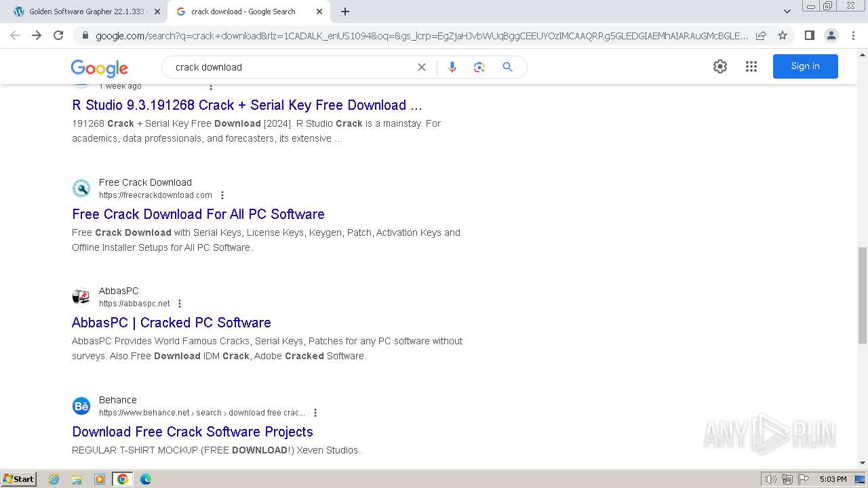868x488 pixels.
Task: Open Chrome three-dot menu
Action: 853,35
